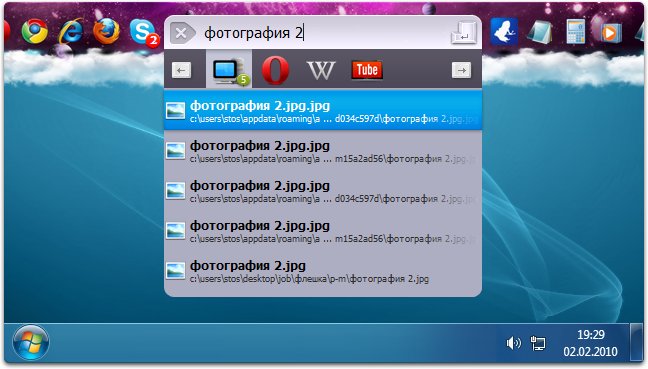Go to next search provider with right arrow
The image size is (648, 369).
click(x=461, y=70)
